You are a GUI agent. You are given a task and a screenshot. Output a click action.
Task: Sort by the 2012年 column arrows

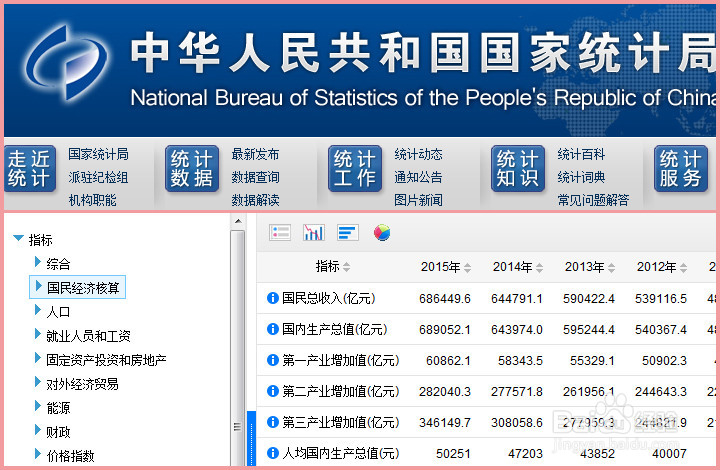[x=683, y=268]
